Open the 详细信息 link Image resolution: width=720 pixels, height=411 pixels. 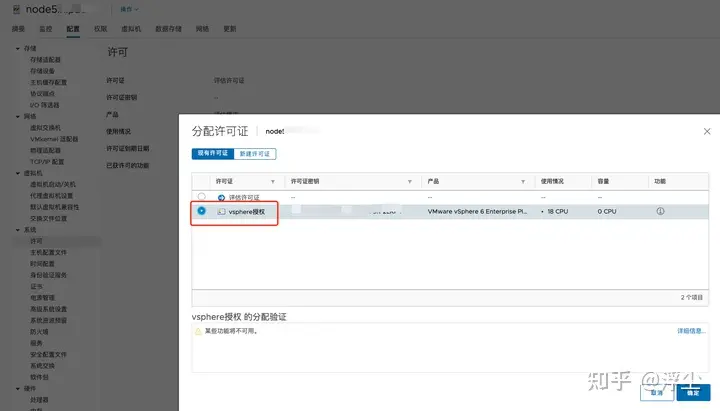[691, 331]
